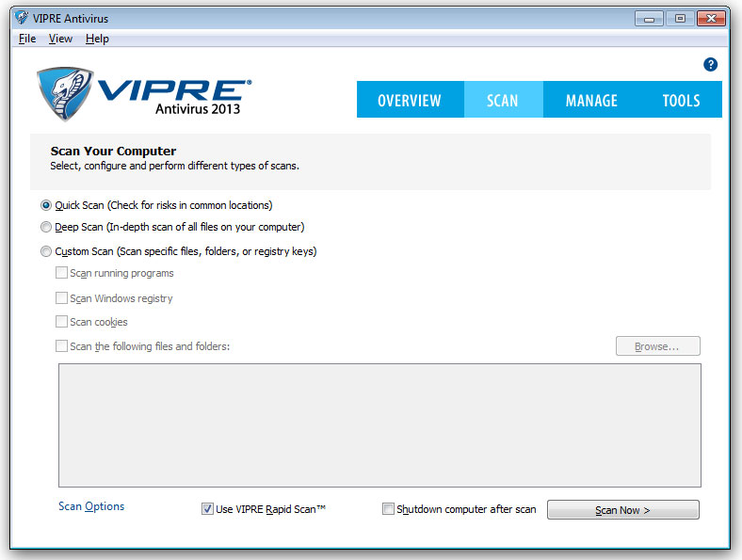742x560 pixels.
Task: Check Scan the following files and folders
Action: coord(61,346)
